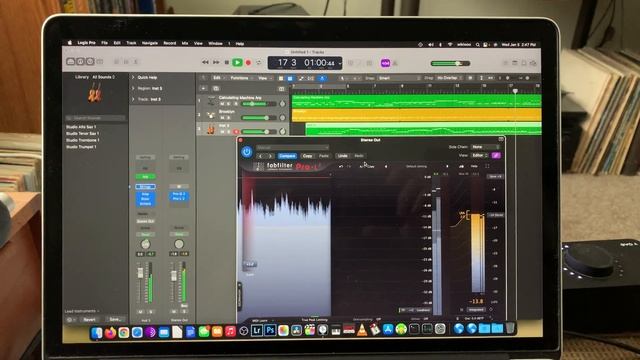This screenshot has width=640, height=360.
Task: Select Studio Alto Sax 1 in Library
Action: (x=81, y=127)
